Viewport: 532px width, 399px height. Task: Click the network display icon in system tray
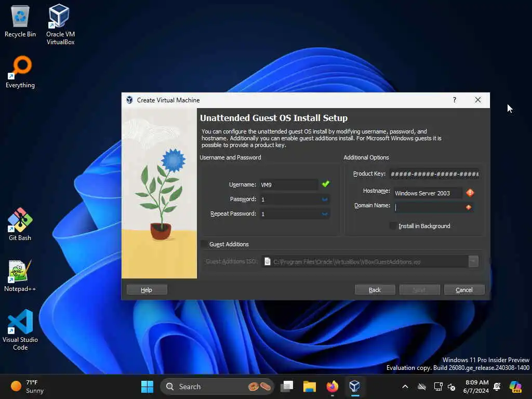coord(438,387)
